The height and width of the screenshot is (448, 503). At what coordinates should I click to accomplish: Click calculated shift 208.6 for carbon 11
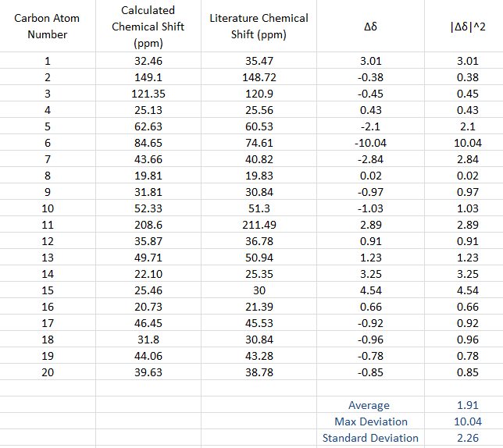point(148,224)
